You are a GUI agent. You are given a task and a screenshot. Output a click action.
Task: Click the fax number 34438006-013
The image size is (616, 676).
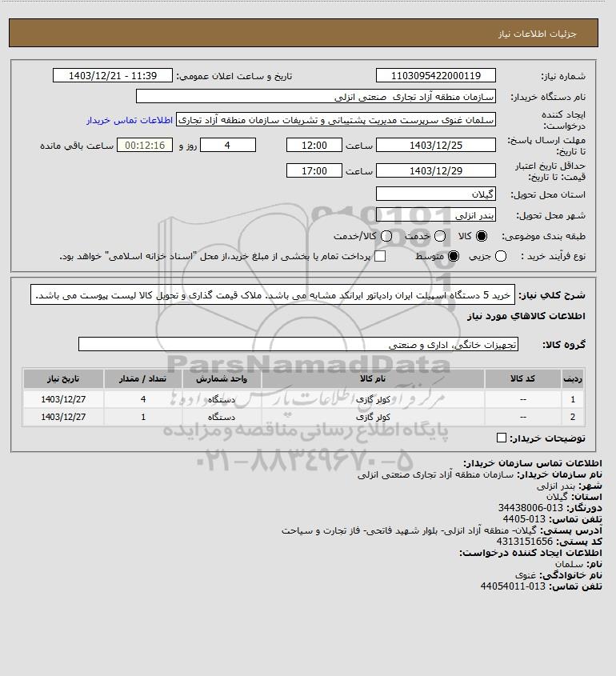[x=530, y=508]
